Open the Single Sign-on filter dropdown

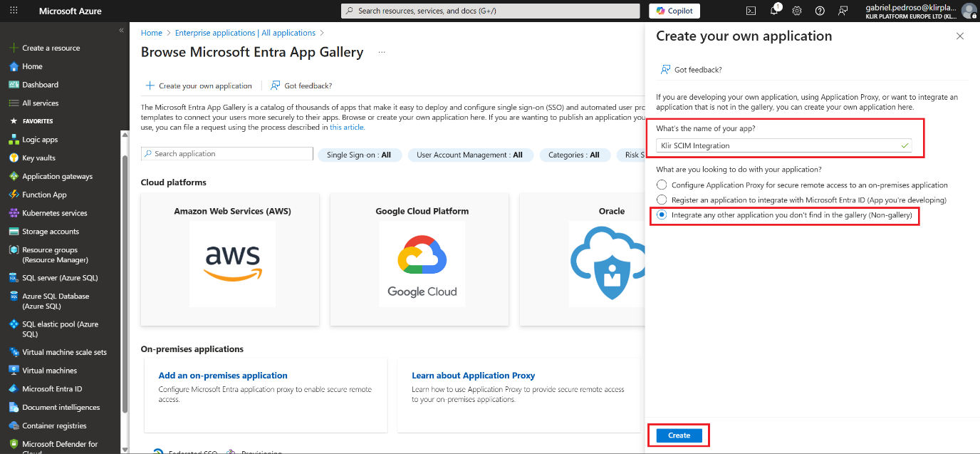point(359,155)
